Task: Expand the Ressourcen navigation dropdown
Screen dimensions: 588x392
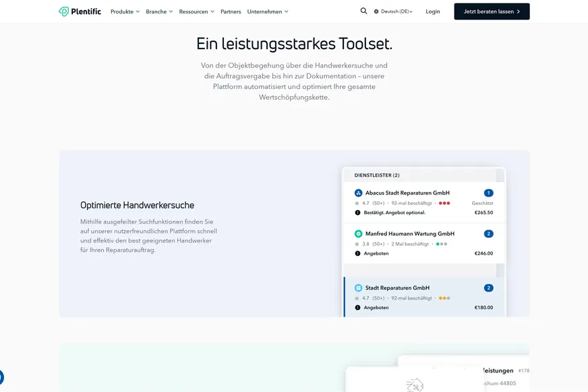Action: click(195, 11)
